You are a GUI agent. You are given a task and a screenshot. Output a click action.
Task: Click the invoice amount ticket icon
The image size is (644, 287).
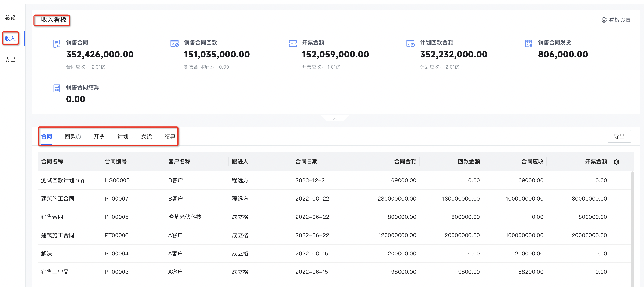[x=293, y=43]
